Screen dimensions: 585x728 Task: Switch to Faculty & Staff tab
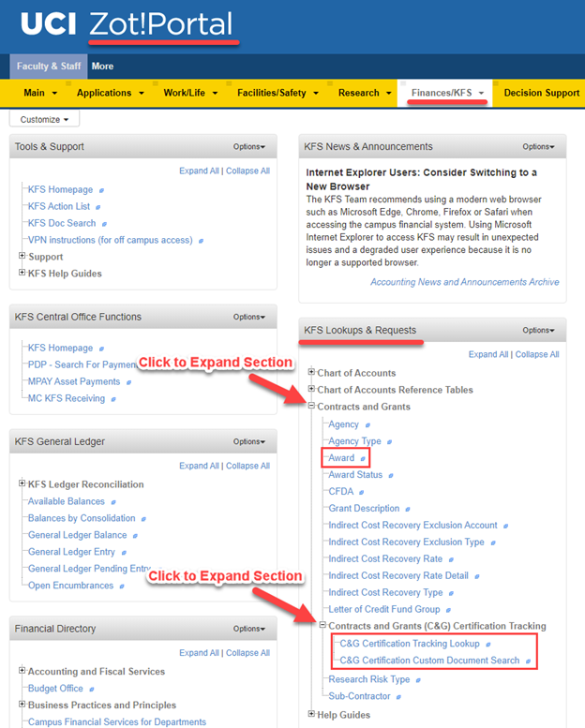49,67
